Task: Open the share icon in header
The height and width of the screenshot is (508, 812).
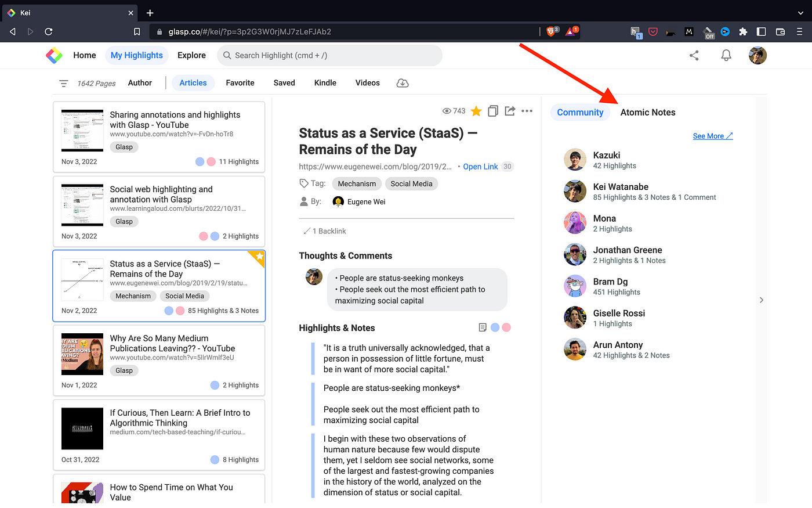Action: [694, 55]
